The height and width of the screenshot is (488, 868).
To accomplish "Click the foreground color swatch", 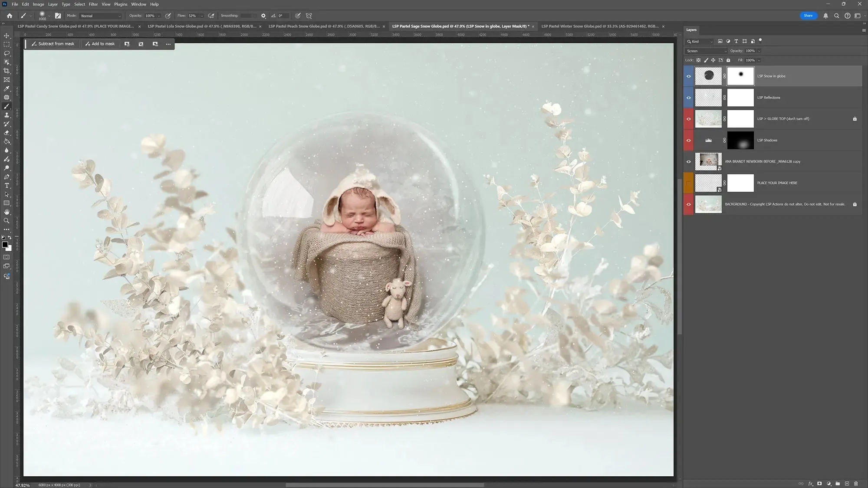I will click(x=5, y=245).
